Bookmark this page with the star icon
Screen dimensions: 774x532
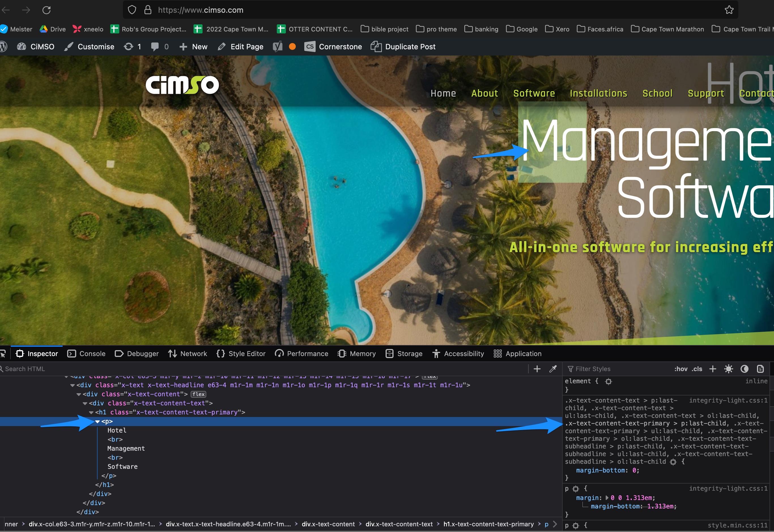click(729, 10)
